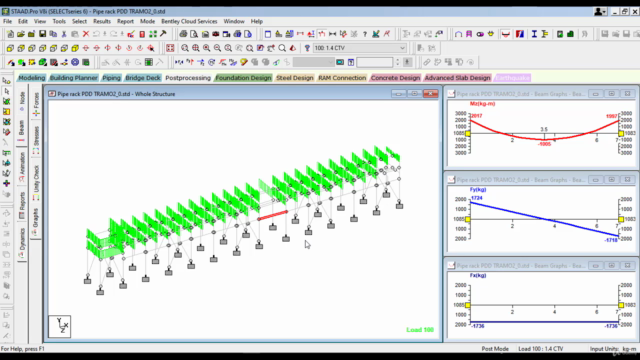Switch to the Piping tab
Screen dimensions: 640x360
pyautogui.click(x=111, y=78)
